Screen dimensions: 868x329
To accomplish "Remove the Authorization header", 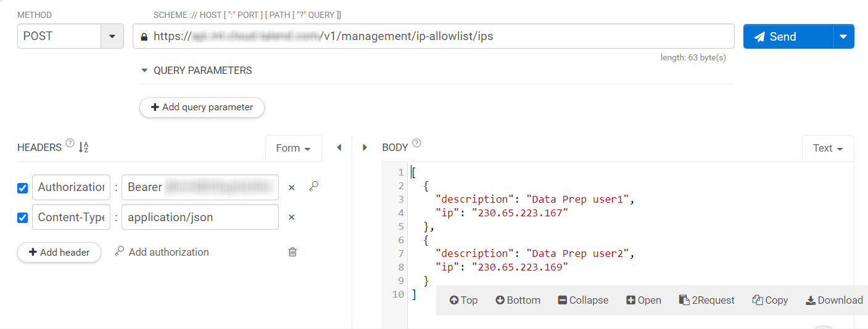I will click(x=292, y=187).
